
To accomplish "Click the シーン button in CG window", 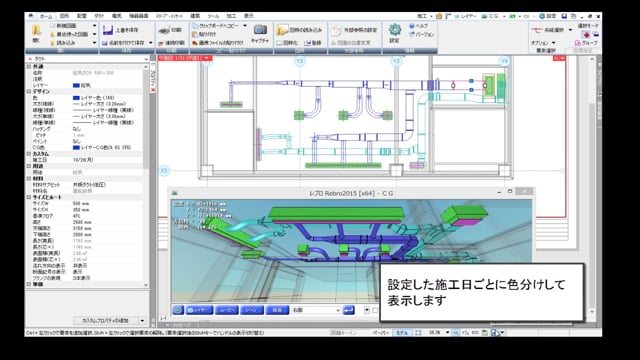I will 252,310.
